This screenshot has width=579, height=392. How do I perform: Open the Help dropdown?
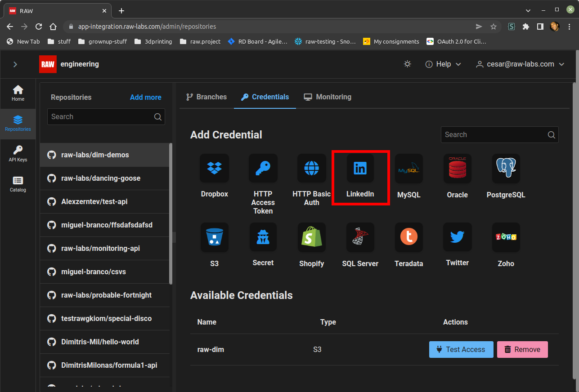(443, 64)
